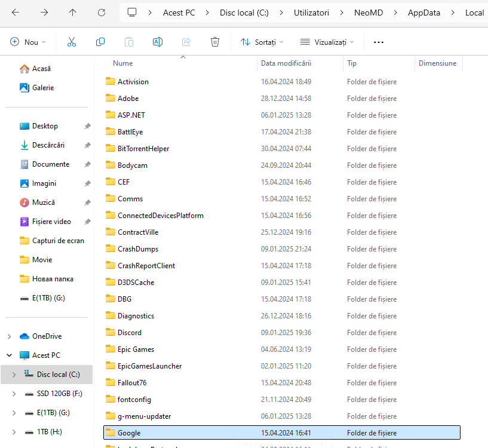Go back with the left arrow
488x448 pixels.
click(x=16, y=13)
